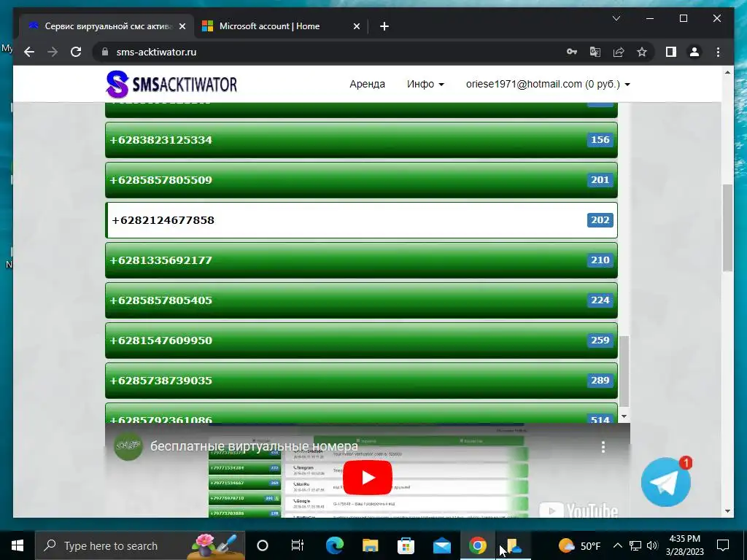The image size is (747, 560).
Task: Open a new browser tab
Action: (384, 26)
